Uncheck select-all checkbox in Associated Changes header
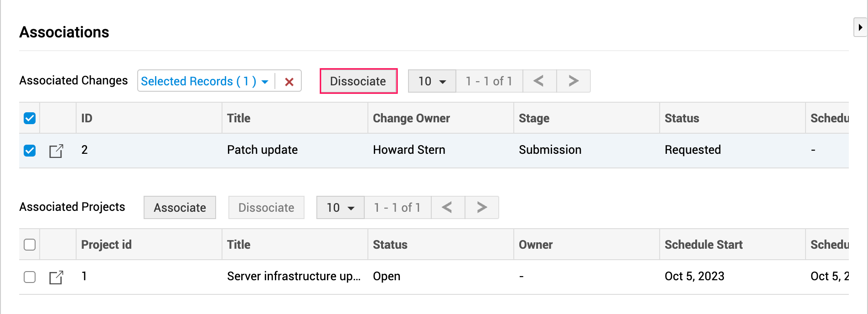This screenshot has height=314, width=868. (x=30, y=118)
